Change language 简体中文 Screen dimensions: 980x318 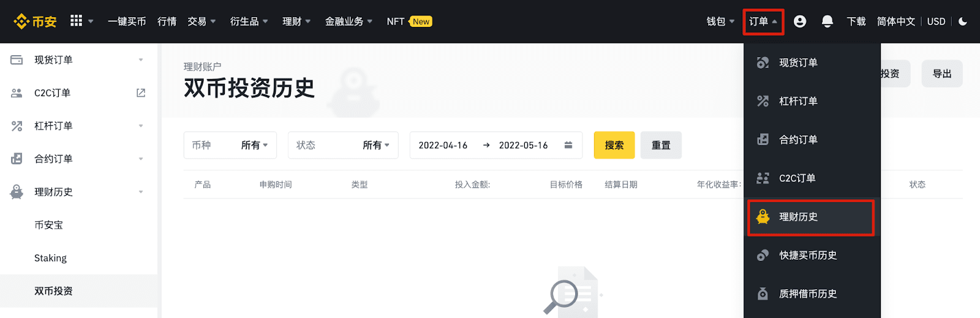point(896,21)
